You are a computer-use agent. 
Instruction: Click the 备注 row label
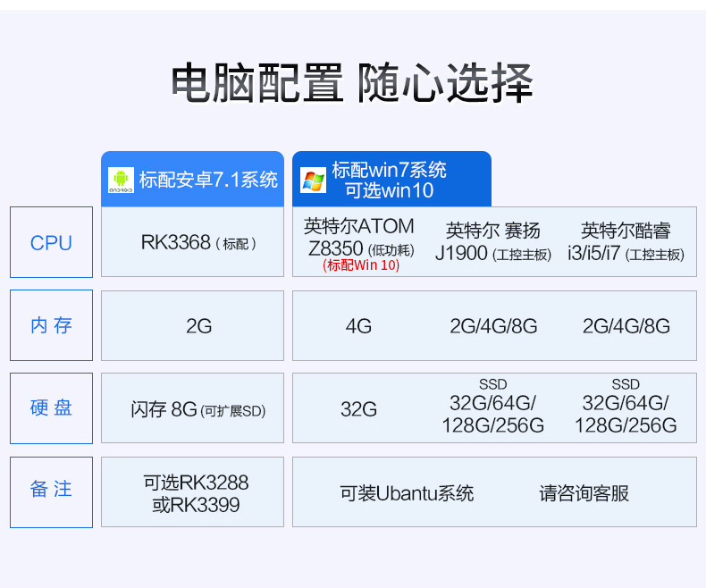pyautogui.click(x=51, y=490)
